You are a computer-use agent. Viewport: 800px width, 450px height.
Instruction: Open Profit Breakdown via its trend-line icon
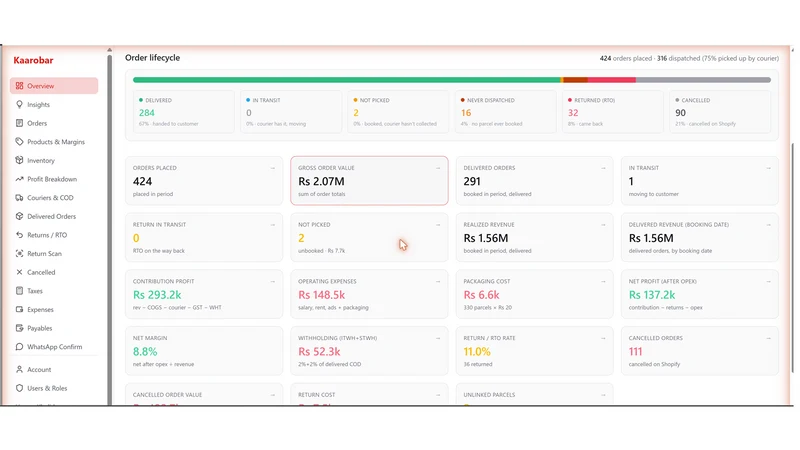[x=19, y=179]
